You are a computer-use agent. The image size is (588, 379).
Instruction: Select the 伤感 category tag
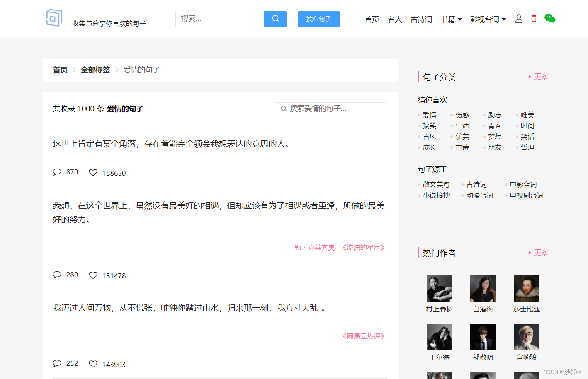462,115
